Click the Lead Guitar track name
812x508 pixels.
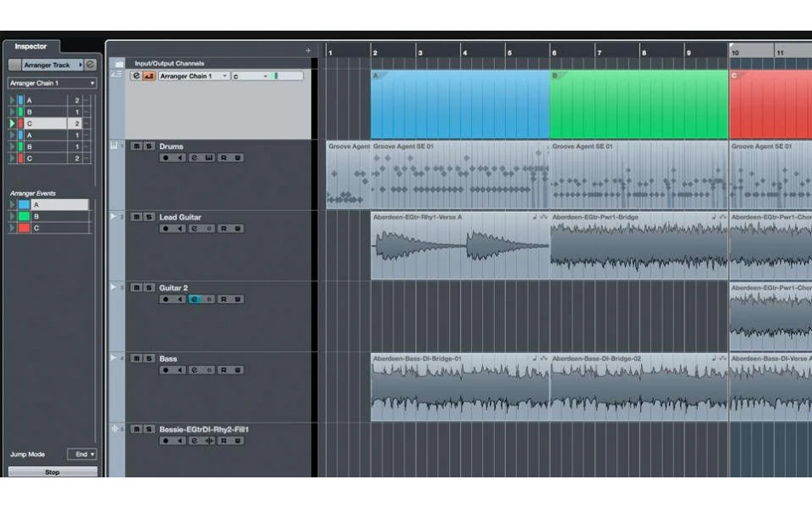coord(180,217)
